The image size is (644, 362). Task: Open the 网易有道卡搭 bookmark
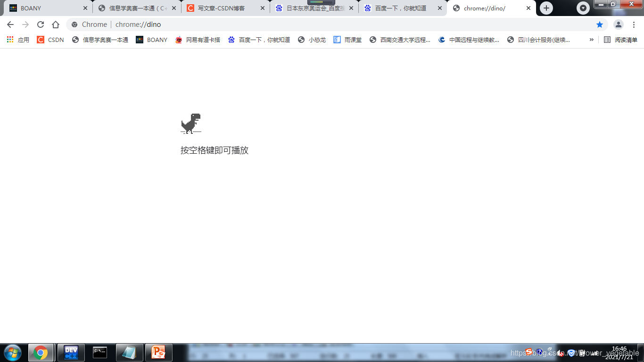[x=198, y=40]
